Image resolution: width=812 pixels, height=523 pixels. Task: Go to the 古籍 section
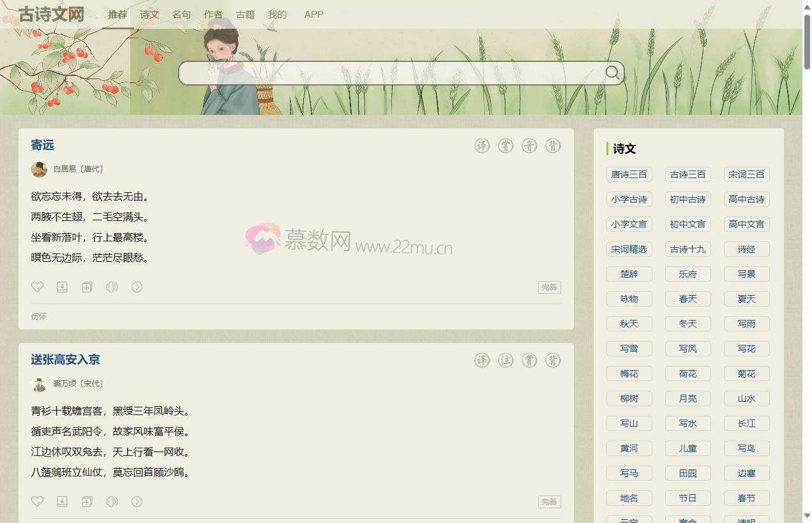(245, 14)
